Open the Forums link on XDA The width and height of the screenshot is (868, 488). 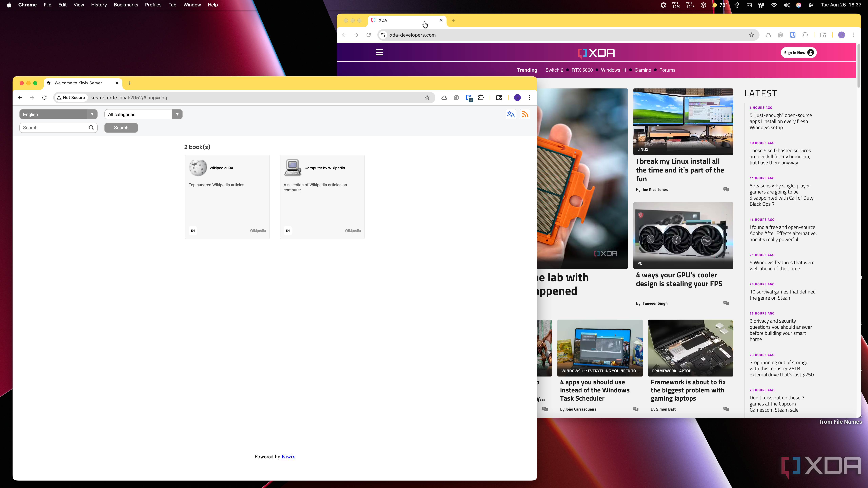[667, 70]
